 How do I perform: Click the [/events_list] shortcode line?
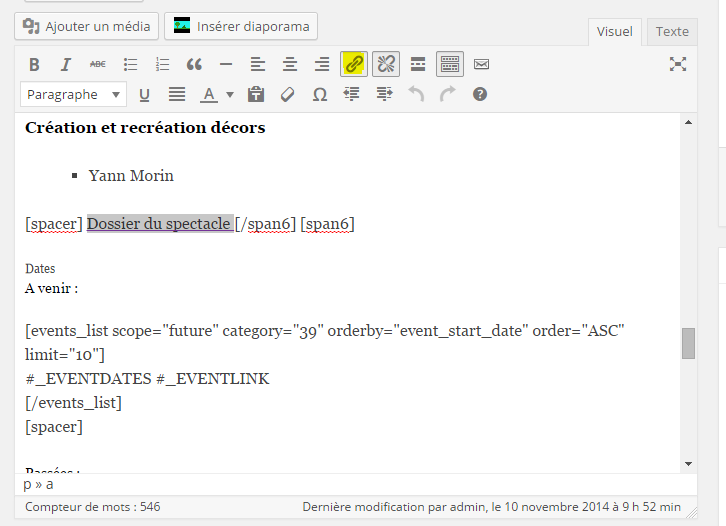click(x=73, y=403)
